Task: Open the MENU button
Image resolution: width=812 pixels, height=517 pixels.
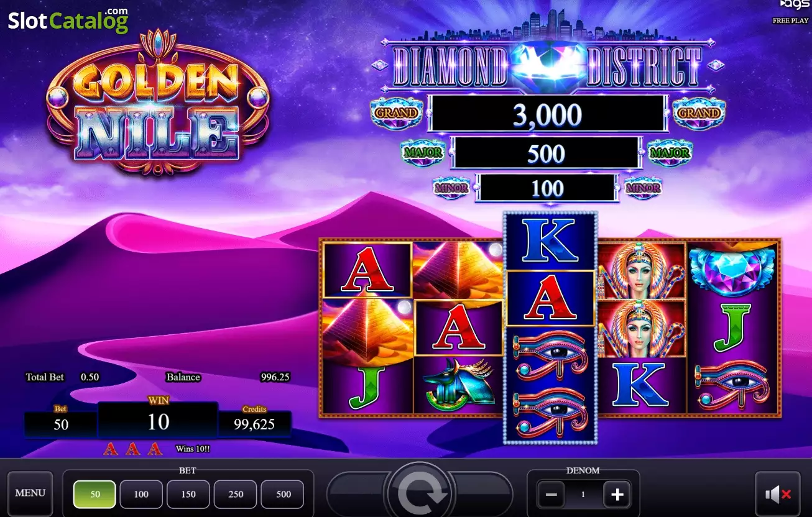Action: click(x=30, y=493)
